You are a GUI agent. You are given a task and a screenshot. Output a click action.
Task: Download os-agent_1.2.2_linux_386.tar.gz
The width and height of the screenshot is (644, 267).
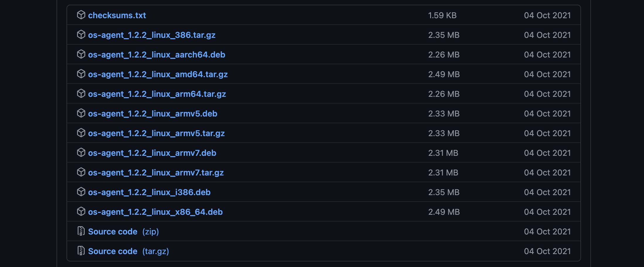(x=152, y=35)
